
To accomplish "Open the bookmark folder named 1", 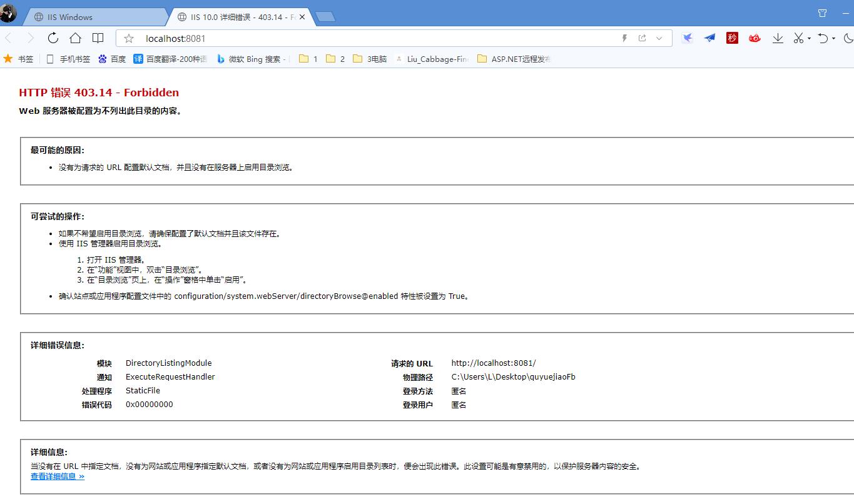I will [x=308, y=59].
